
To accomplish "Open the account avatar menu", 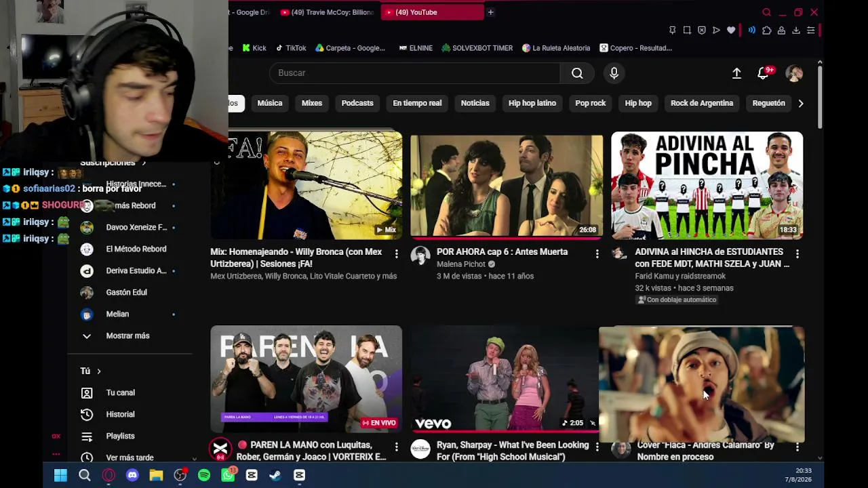I will click(x=794, y=73).
